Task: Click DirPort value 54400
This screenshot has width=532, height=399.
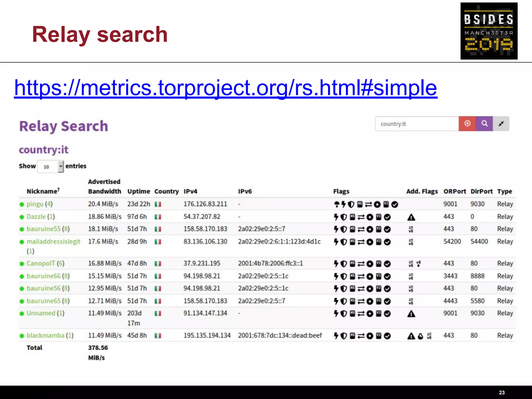Action: click(x=479, y=242)
